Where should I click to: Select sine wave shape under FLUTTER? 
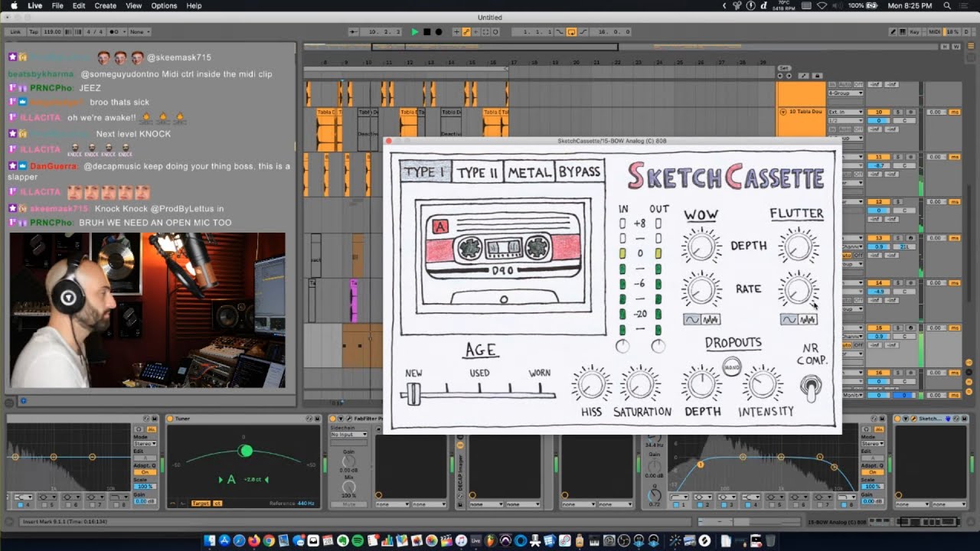[x=789, y=320]
